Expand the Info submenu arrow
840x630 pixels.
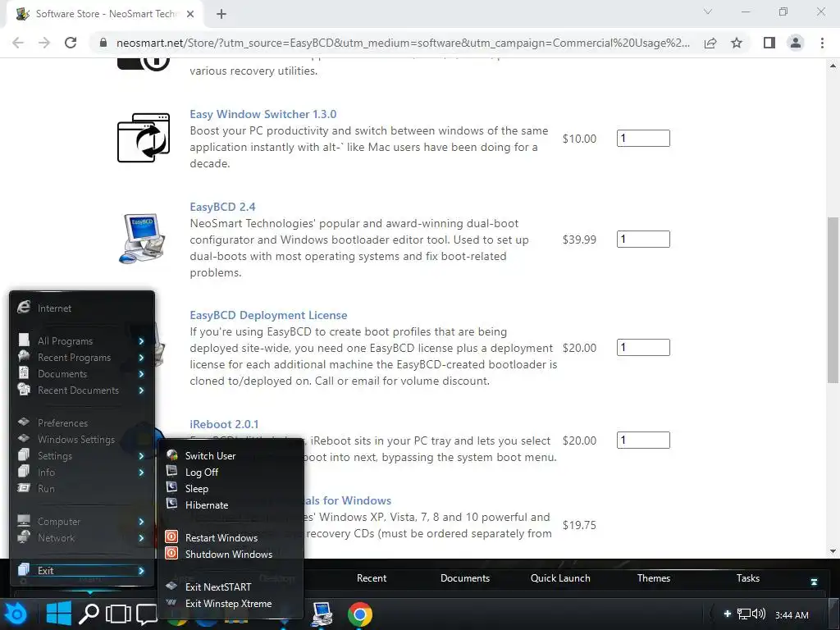[x=141, y=472]
